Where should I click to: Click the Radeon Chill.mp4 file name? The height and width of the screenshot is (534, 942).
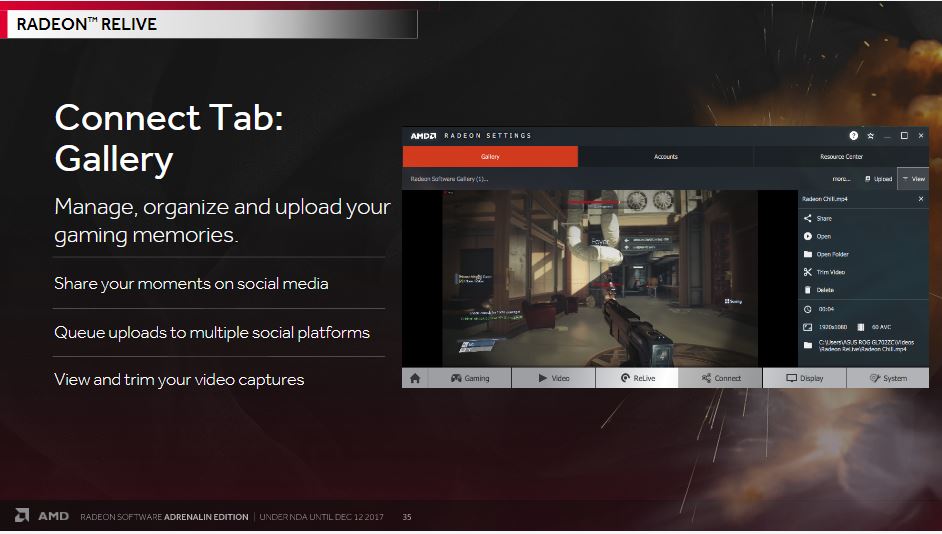(x=825, y=199)
